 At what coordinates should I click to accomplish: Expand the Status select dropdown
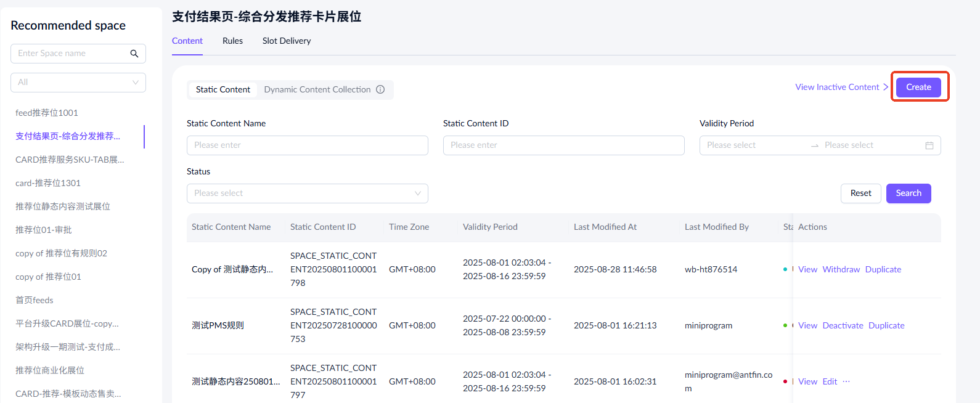[307, 193]
